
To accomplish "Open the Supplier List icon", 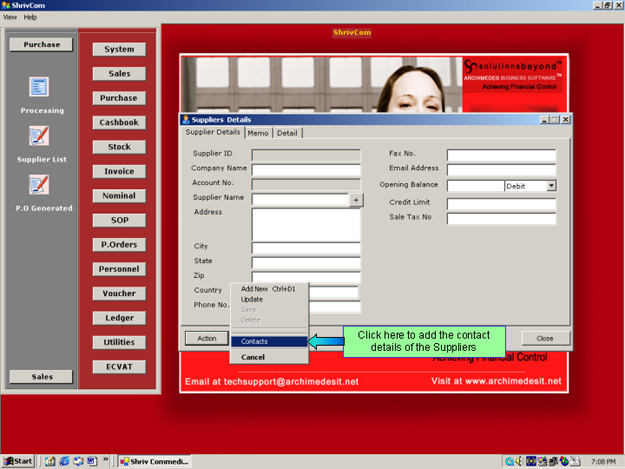I will [39, 136].
